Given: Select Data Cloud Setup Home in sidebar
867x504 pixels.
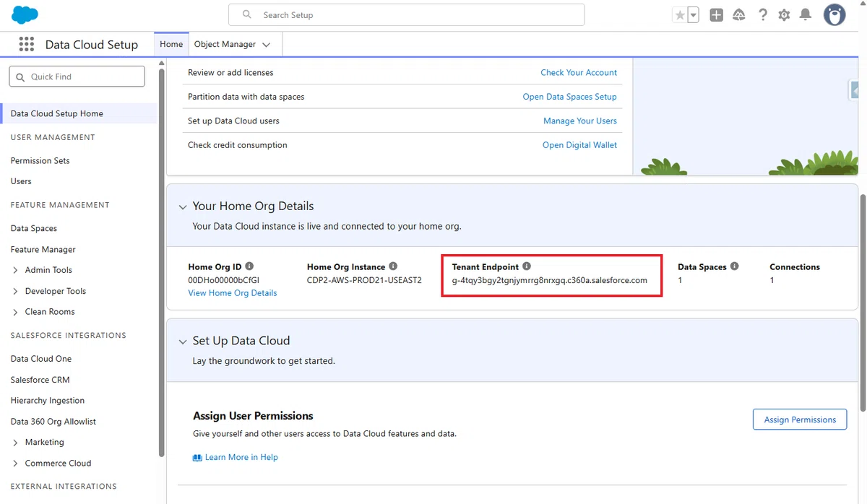Looking at the screenshot, I should (x=78, y=113).
